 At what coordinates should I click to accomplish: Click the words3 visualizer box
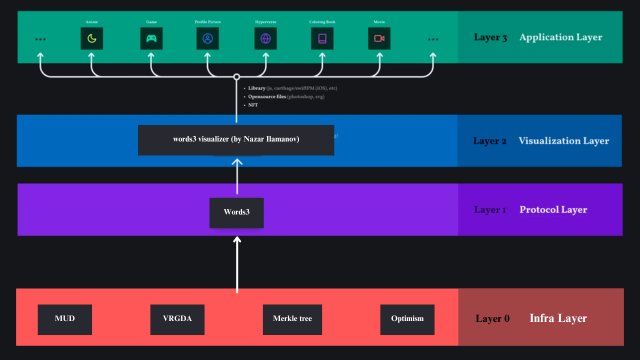(236, 140)
